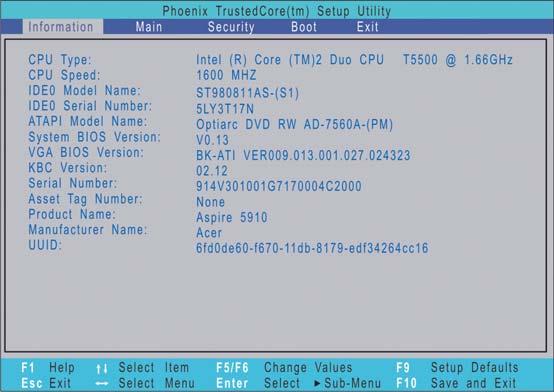Click the KBC Version label
The image size is (554, 392).
pos(67,168)
